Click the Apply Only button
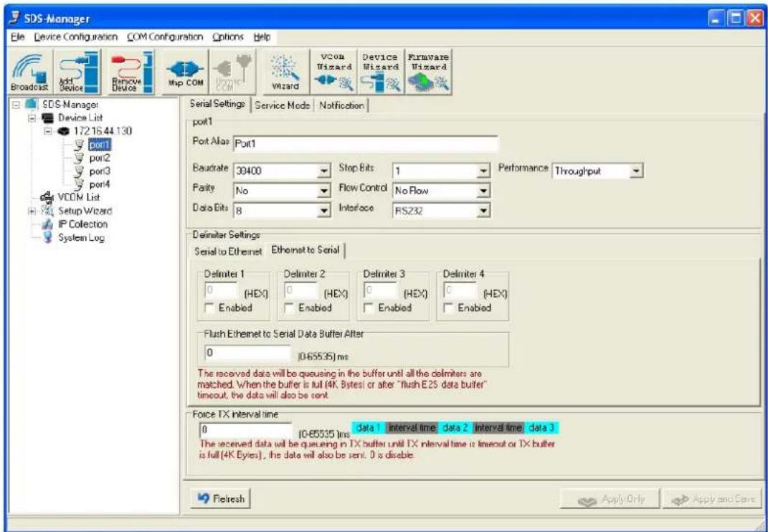The height and width of the screenshot is (532, 768). click(611, 499)
